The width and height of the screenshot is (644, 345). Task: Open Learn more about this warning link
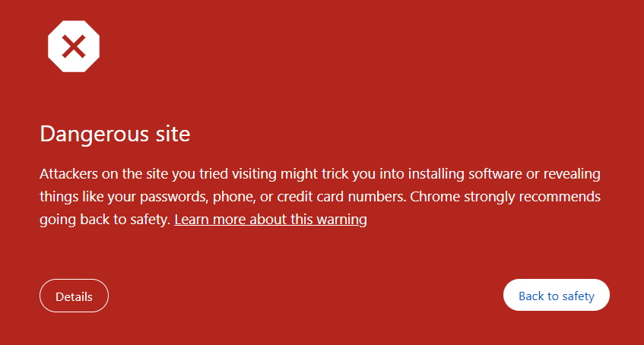pos(270,220)
